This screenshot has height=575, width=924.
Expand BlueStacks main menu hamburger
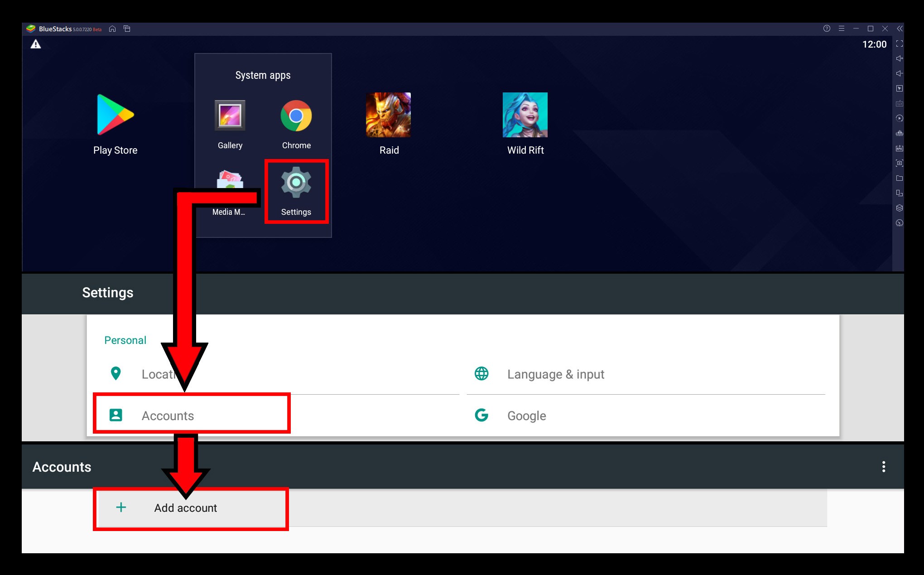tap(842, 29)
